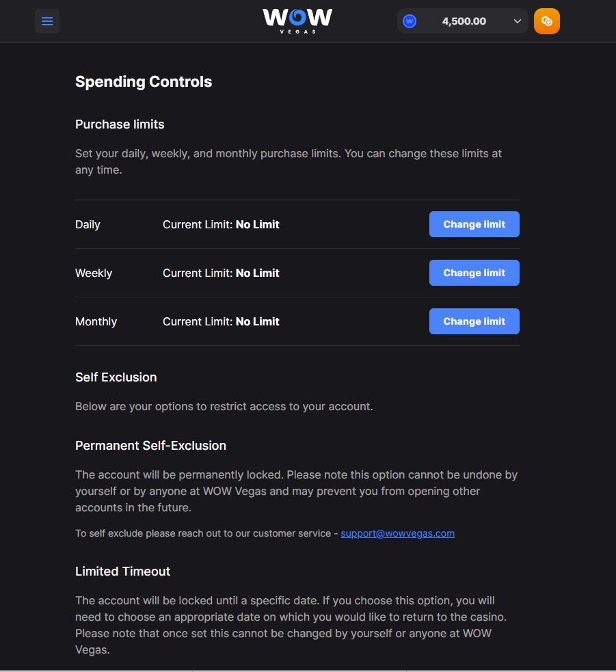Click the 4,500.00 balance amount
The width and height of the screenshot is (616, 672).
(x=464, y=21)
